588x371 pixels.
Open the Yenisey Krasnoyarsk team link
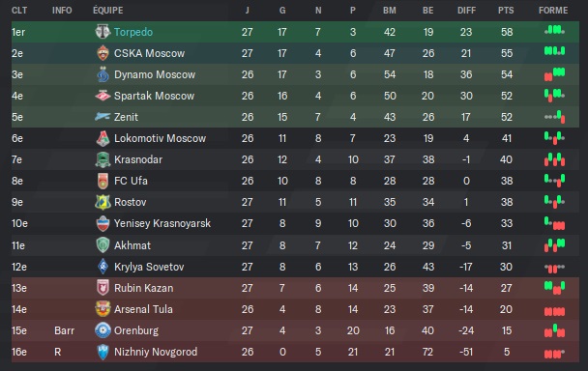point(162,223)
